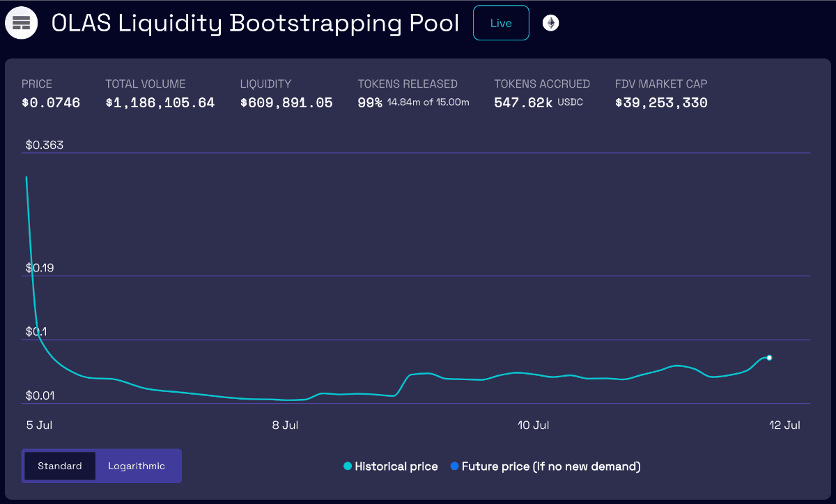Click the FDV MARKET CAP stat label
This screenshot has height=504, width=836.
[x=661, y=84]
